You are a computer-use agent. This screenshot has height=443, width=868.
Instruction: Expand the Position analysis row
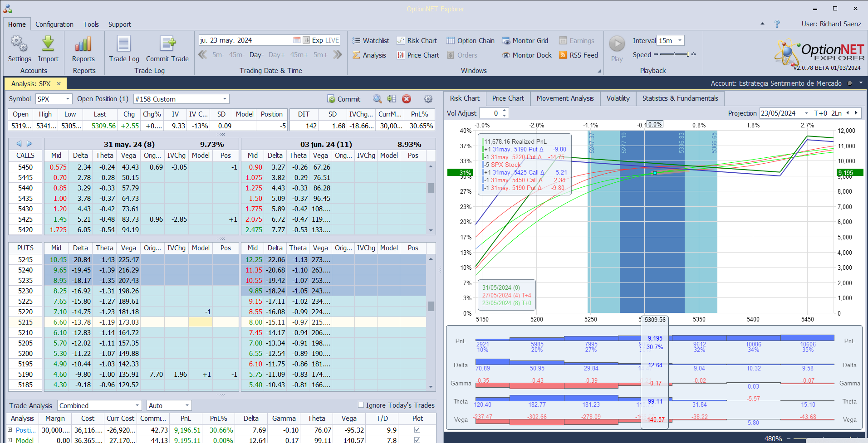[10, 430]
